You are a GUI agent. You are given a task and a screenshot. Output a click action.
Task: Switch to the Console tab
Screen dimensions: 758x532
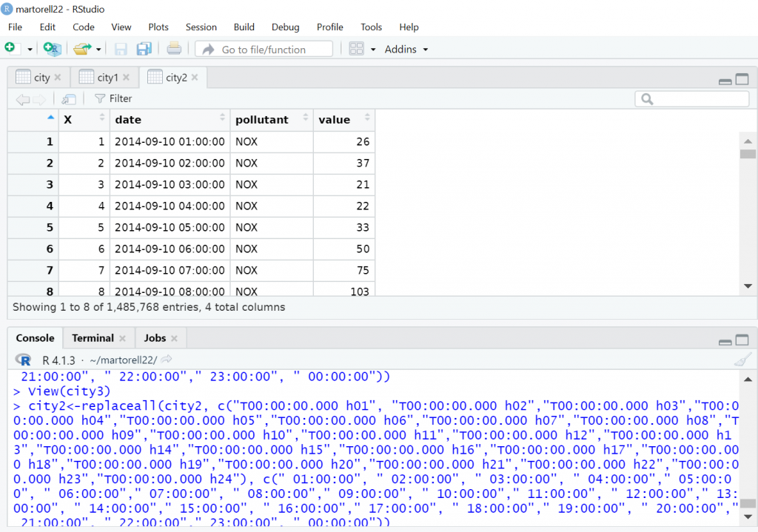pyautogui.click(x=35, y=338)
